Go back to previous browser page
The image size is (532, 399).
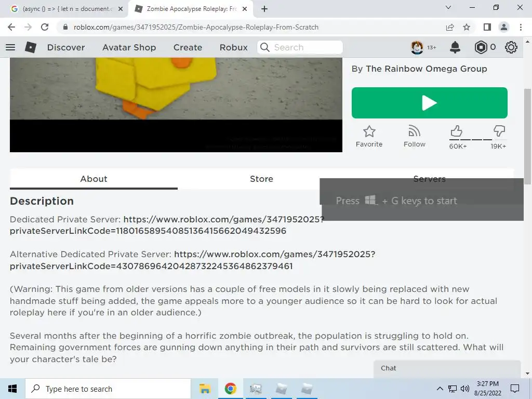tap(11, 27)
